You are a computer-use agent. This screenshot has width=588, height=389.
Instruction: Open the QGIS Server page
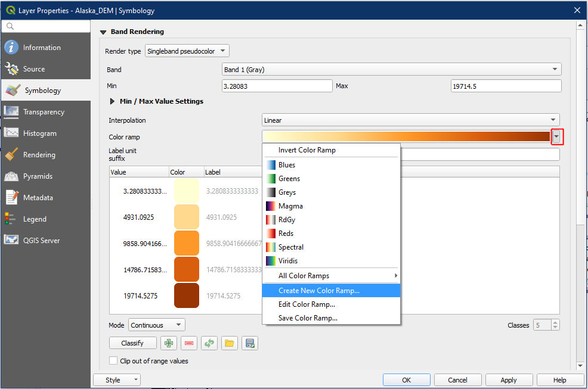(41, 241)
